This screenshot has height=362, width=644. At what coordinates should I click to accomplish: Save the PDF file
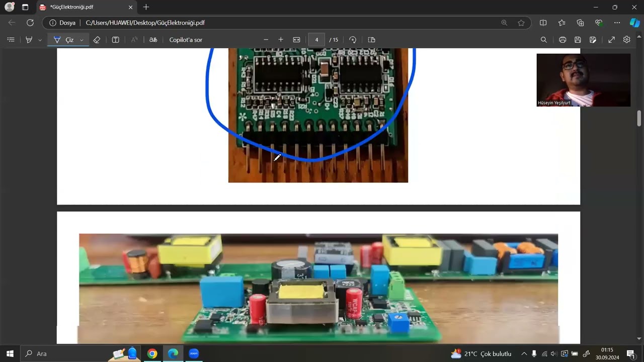tap(578, 40)
